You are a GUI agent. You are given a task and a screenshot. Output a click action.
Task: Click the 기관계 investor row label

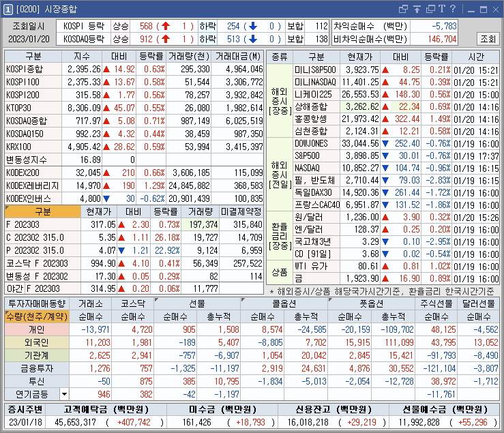click(x=37, y=355)
